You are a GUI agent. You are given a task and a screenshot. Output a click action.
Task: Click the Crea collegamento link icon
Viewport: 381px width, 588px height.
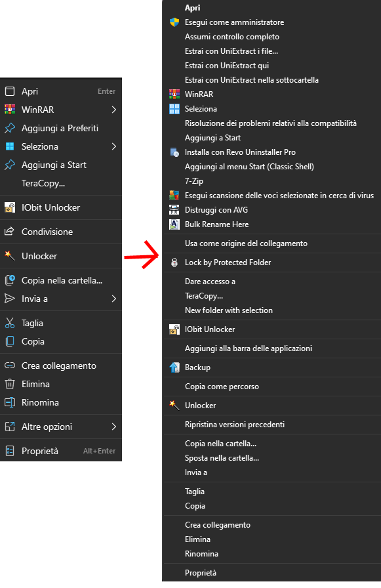tap(10, 366)
